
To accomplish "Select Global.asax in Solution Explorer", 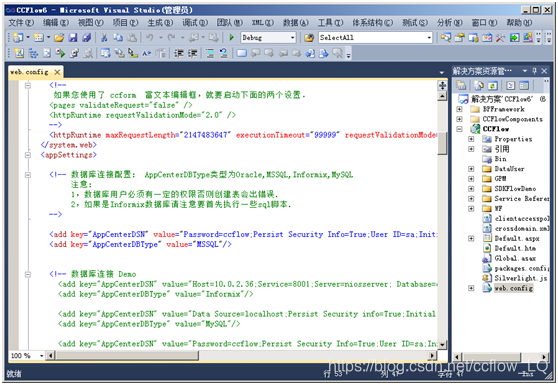I will point(515,258).
